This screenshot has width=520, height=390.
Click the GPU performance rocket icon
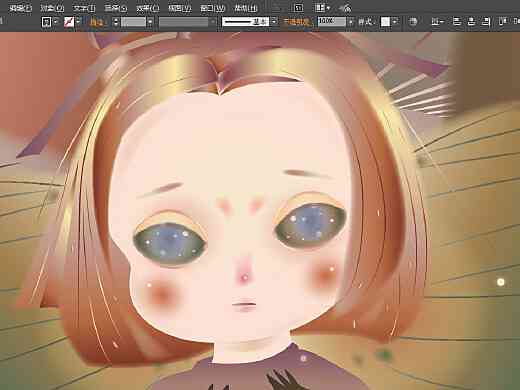point(346,8)
